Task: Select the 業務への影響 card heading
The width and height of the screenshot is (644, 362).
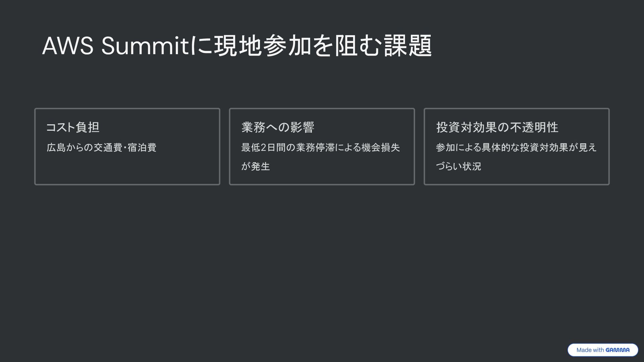Action: click(x=278, y=127)
